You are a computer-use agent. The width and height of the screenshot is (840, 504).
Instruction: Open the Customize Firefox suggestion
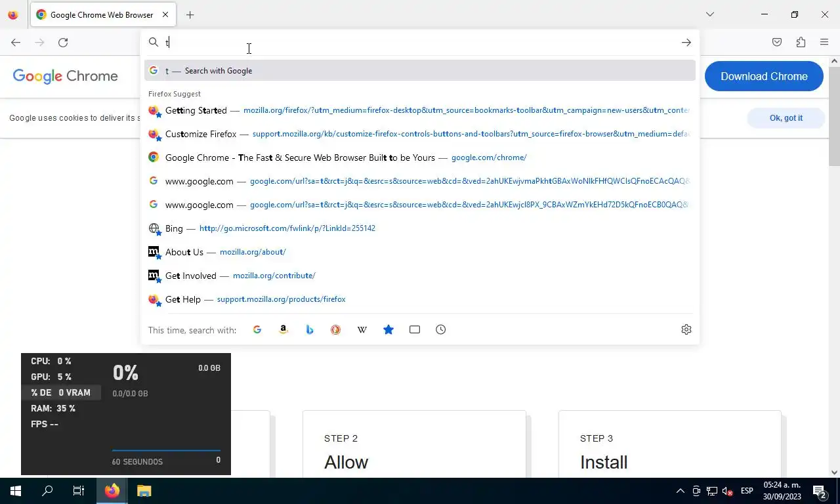420,134
